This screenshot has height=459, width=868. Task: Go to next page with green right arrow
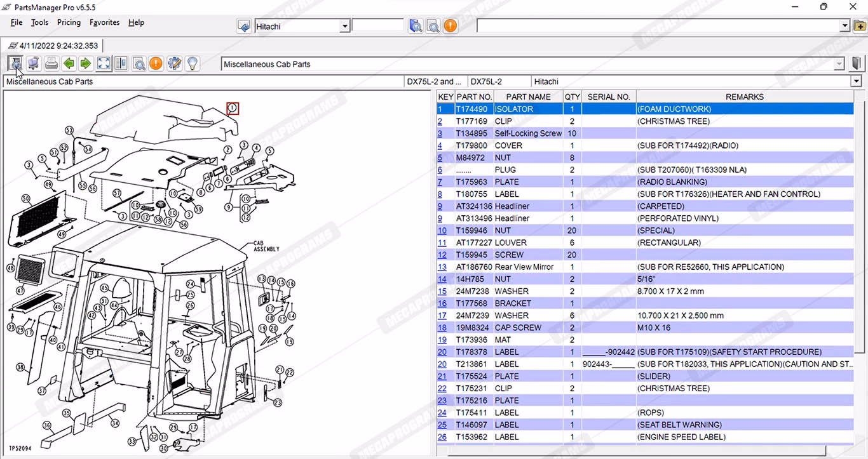point(86,63)
